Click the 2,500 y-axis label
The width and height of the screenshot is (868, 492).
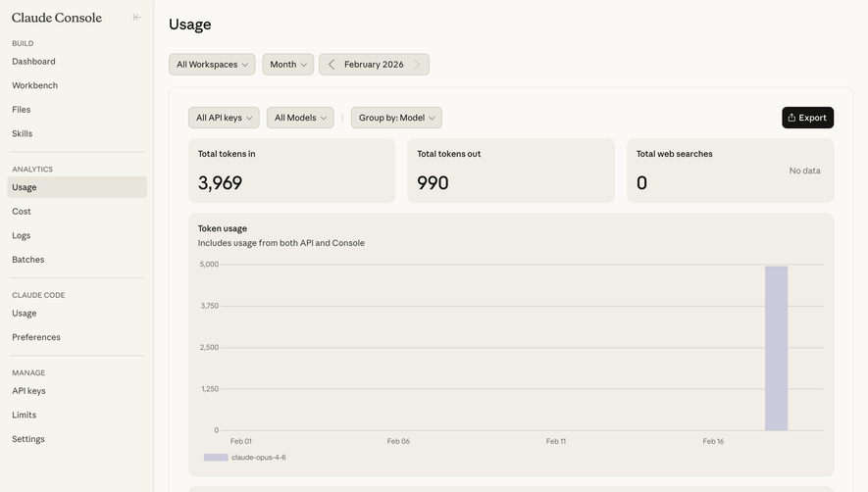209,347
